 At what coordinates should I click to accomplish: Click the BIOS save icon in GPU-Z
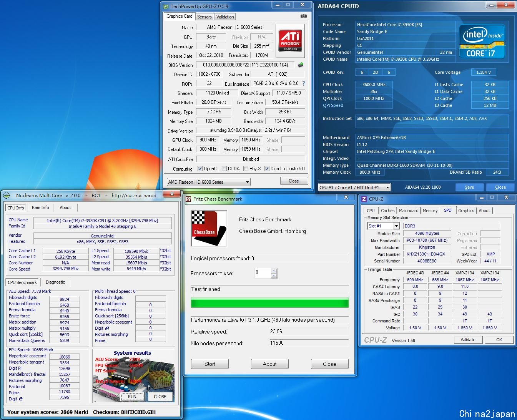[x=301, y=65]
